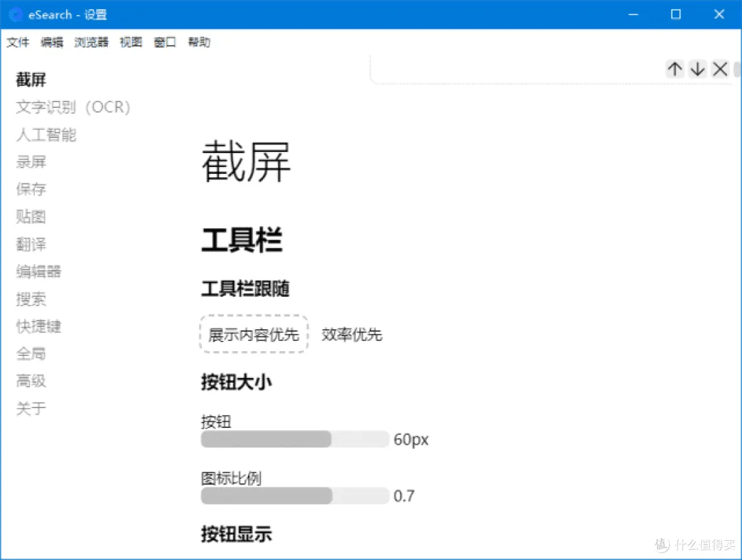Close the settings search bar with the X
This screenshot has height=560, width=742.
719,69
